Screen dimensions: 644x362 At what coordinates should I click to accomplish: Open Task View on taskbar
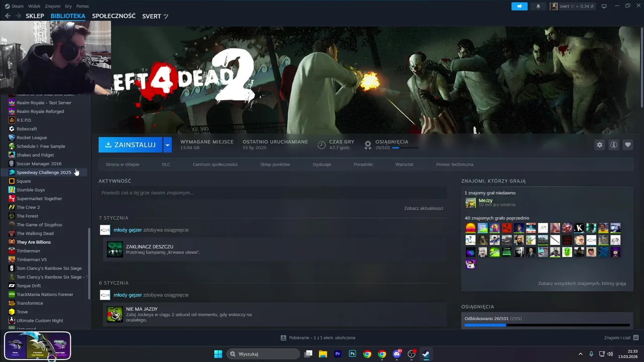pos(308,354)
